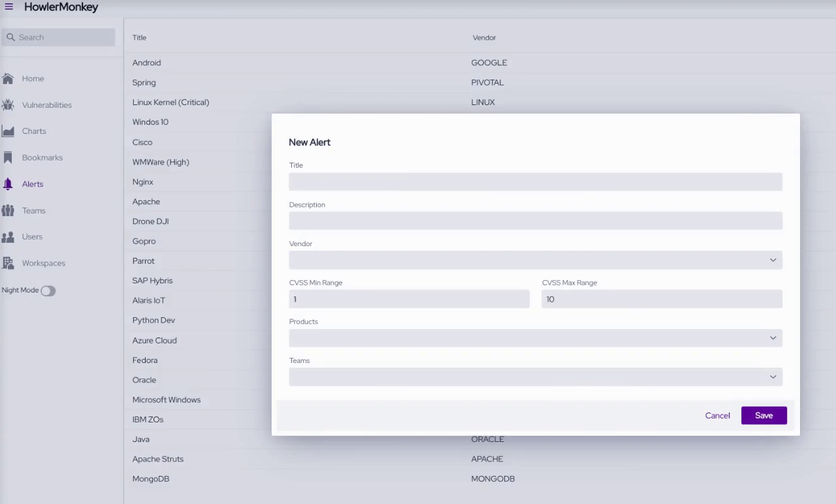Click the sidebar Search box

[x=58, y=37]
